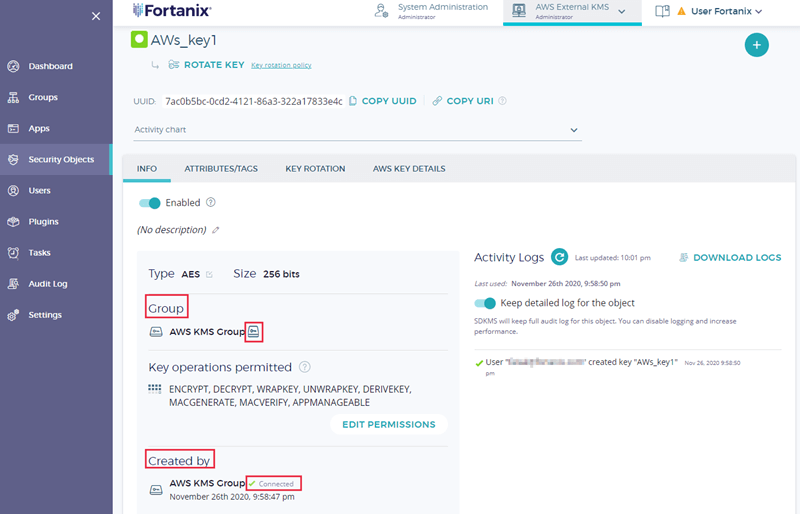Click COPY UUID

tap(383, 101)
